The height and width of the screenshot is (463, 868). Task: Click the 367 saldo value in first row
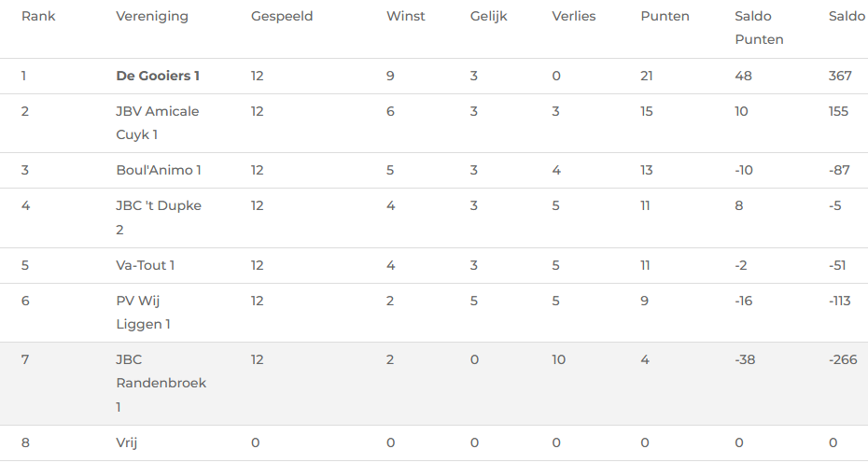click(840, 76)
